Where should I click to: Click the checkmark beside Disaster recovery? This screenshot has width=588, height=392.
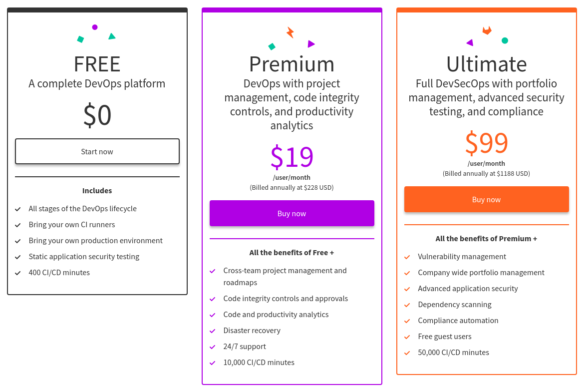coord(212,330)
